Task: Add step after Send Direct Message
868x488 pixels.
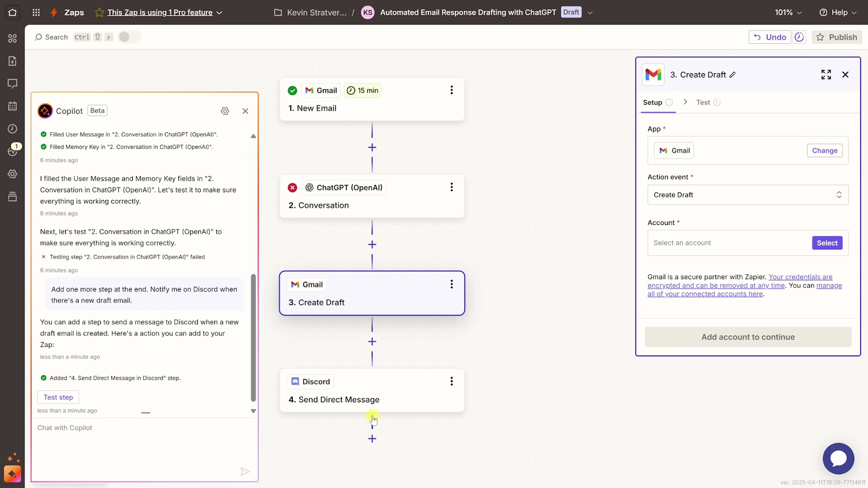Action: point(372,439)
